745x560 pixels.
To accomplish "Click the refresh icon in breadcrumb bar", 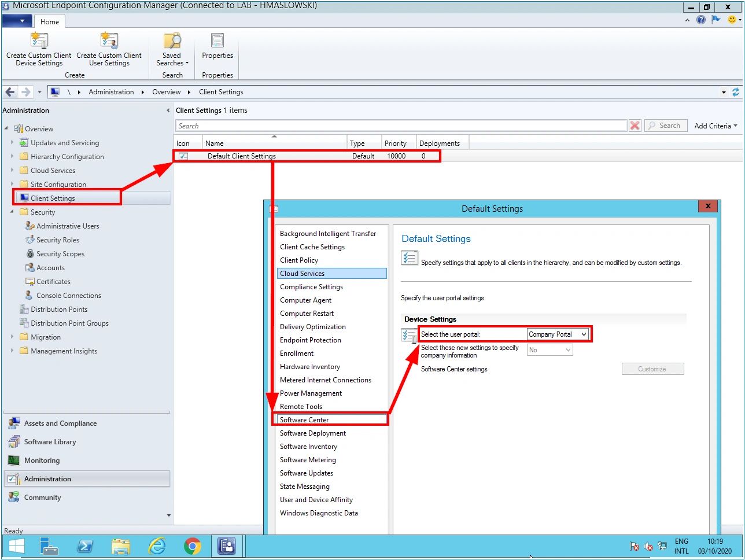I will click(x=736, y=92).
